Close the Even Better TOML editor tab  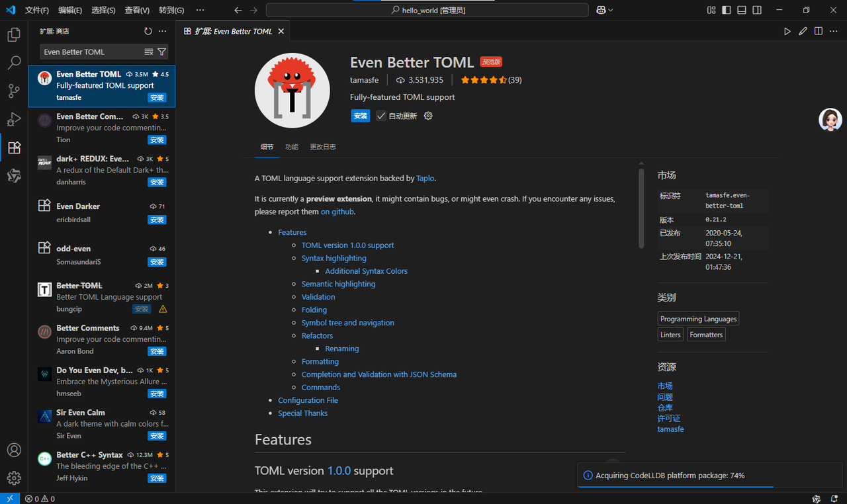coord(281,31)
